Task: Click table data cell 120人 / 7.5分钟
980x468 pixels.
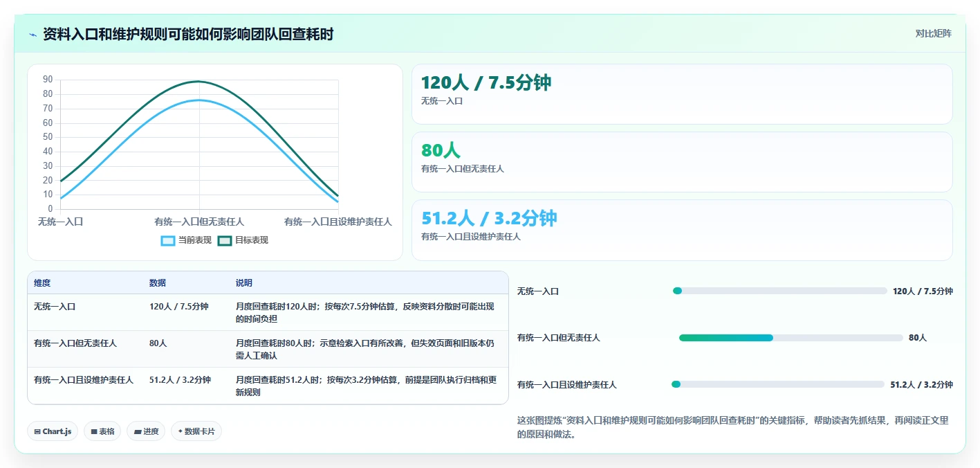Action: point(179,306)
